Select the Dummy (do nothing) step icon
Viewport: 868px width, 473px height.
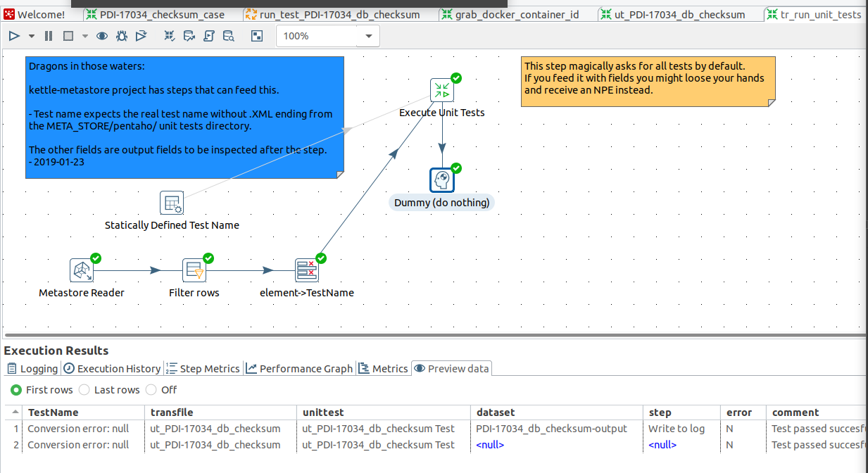coord(442,180)
